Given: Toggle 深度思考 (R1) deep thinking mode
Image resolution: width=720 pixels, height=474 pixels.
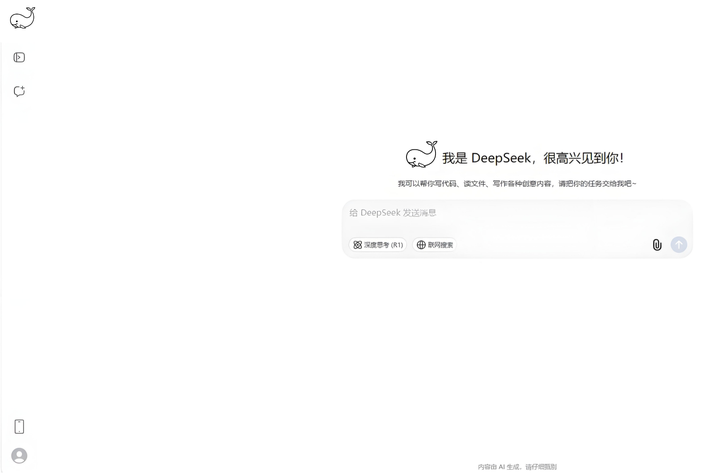Looking at the screenshot, I should coord(378,245).
